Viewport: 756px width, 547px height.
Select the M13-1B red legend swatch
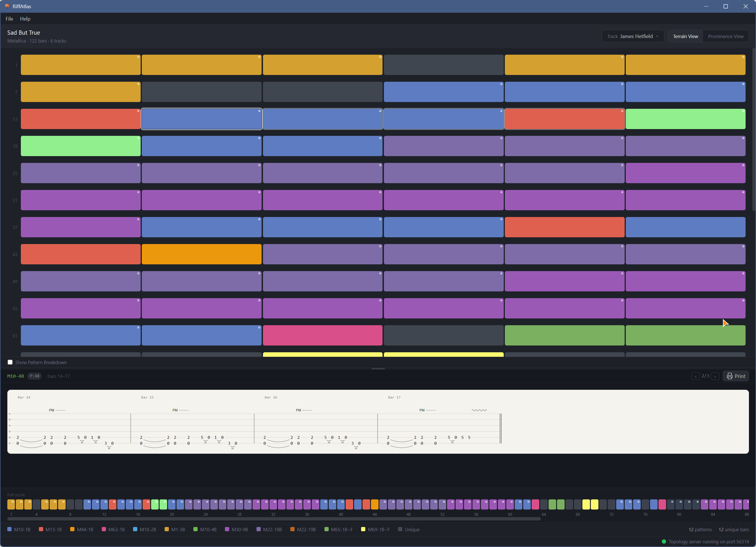pyautogui.click(x=41, y=529)
